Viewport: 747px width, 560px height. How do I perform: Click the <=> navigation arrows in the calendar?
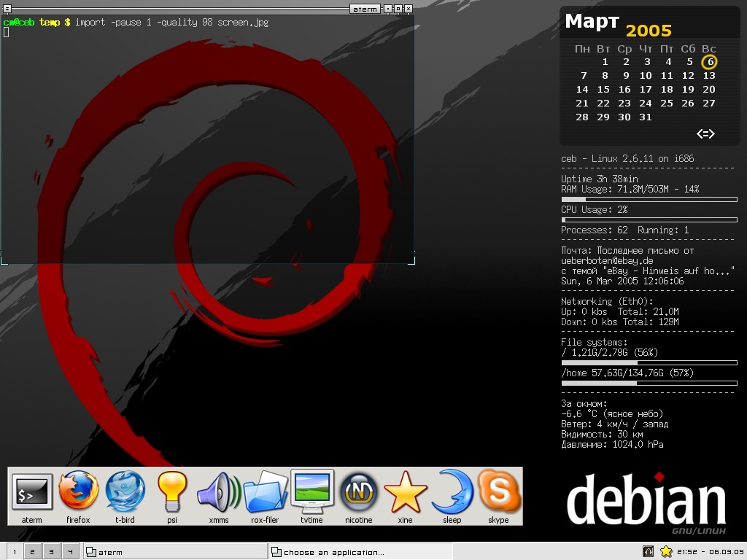coord(705,134)
